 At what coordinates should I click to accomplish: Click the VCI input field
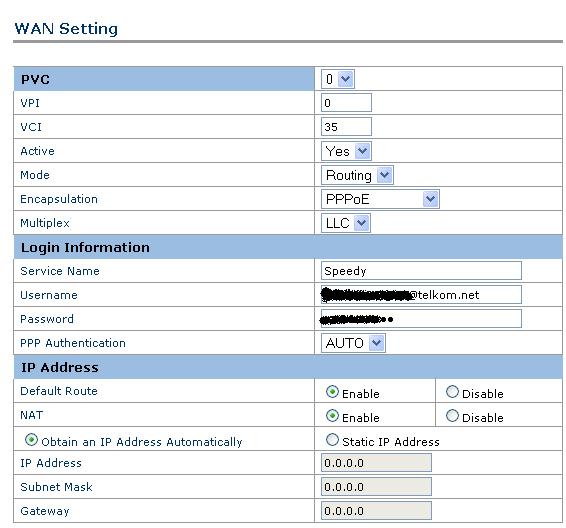346,127
